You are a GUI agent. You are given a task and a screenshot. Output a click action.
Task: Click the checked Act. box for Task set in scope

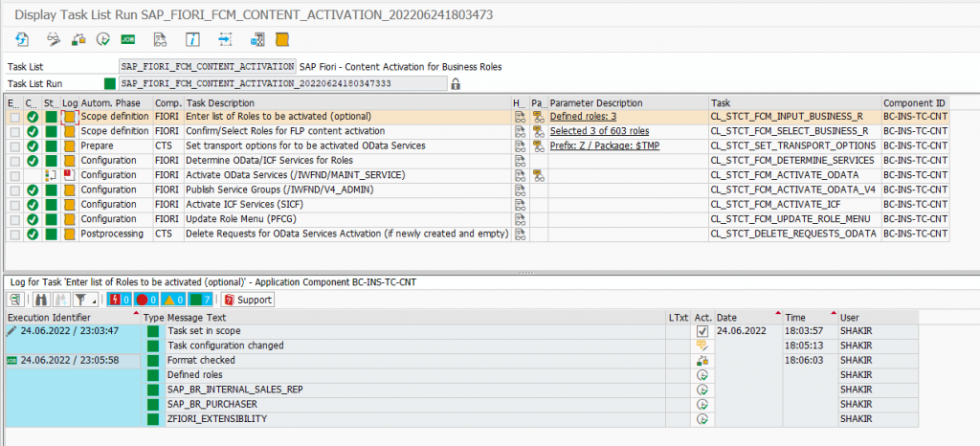click(x=702, y=330)
